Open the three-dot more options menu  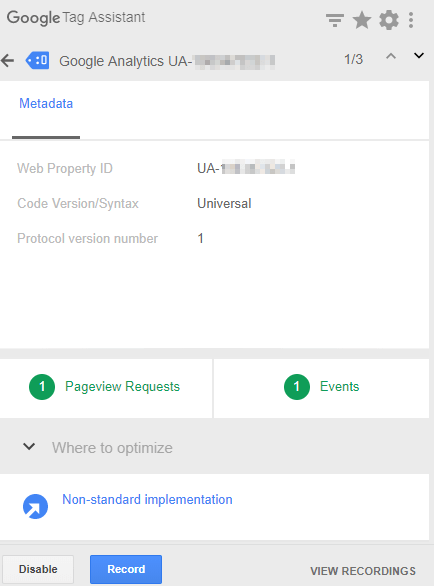411,20
